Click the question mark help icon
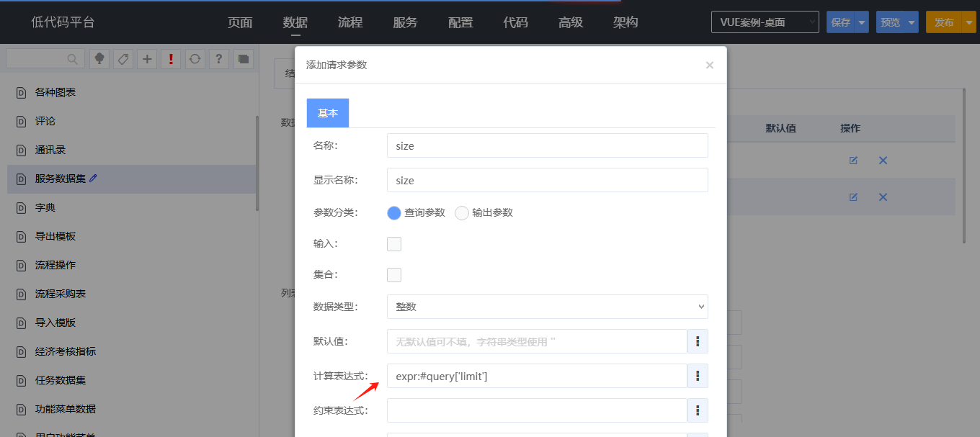The width and height of the screenshot is (980, 437). [x=219, y=59]
